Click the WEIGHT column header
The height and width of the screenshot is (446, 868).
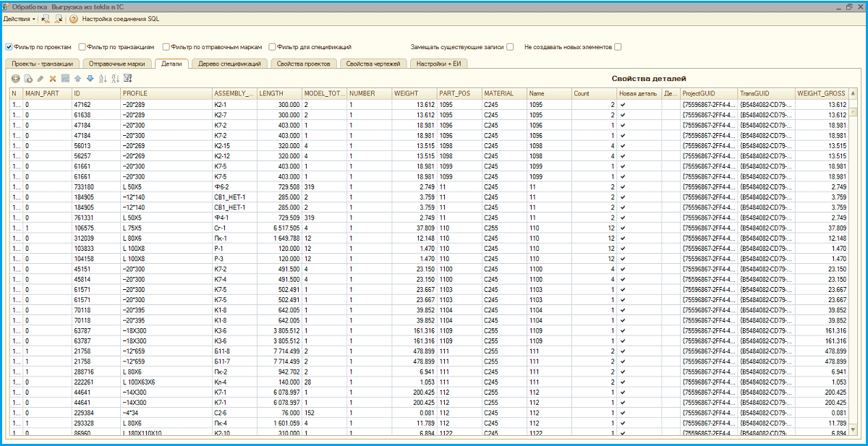click(x=414, y=93)
